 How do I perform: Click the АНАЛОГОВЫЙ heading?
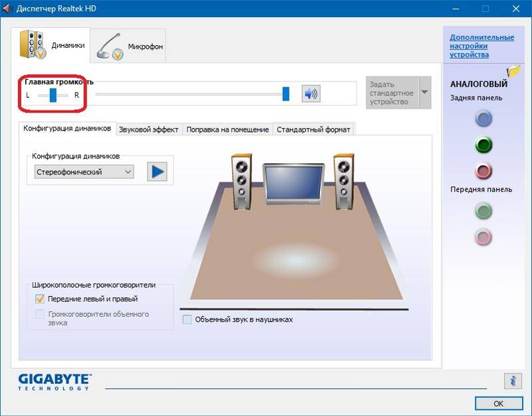click(479, 84)
